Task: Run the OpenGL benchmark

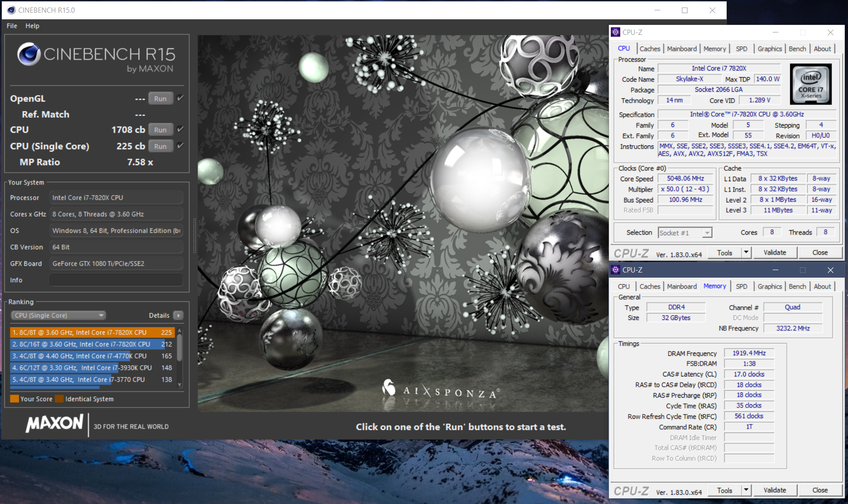Action: click(x=160, y=98)
